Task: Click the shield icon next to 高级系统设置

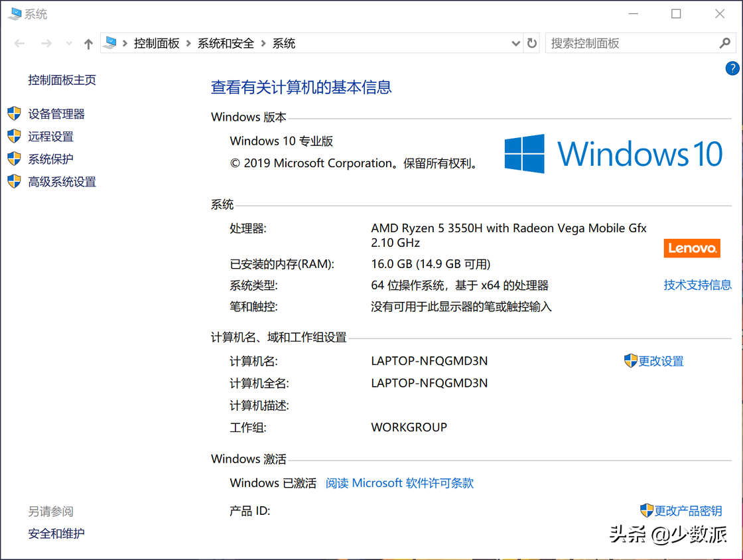Action: coord(14,181)
